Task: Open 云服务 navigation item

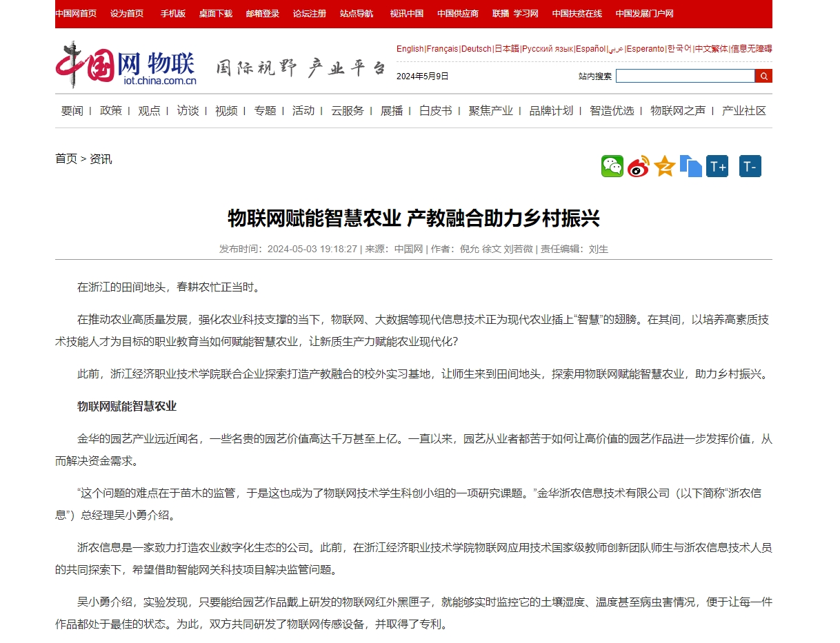Action: click(x=348, y=111)
